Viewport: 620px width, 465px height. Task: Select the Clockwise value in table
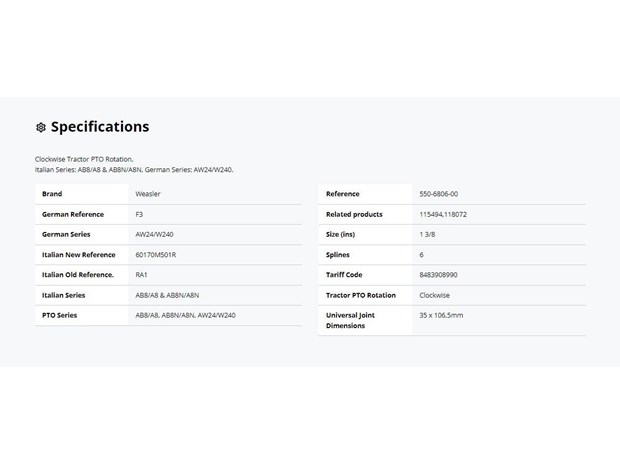click(x=435, y=295)
